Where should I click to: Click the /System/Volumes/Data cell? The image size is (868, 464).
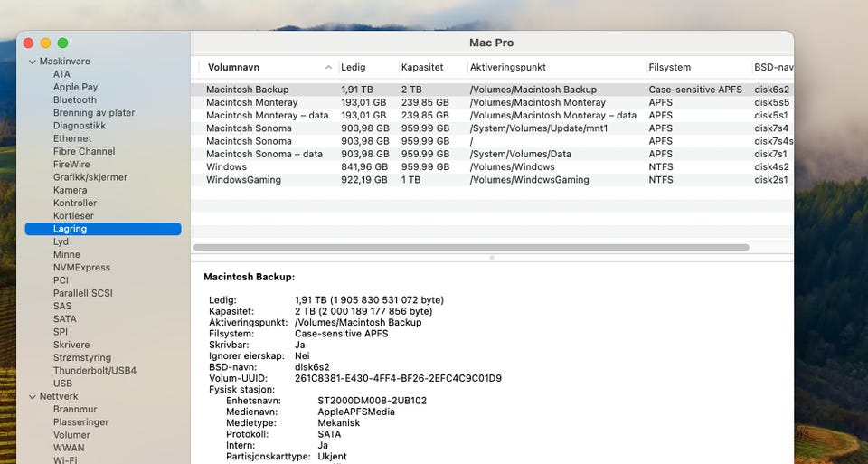pos(521,154)
